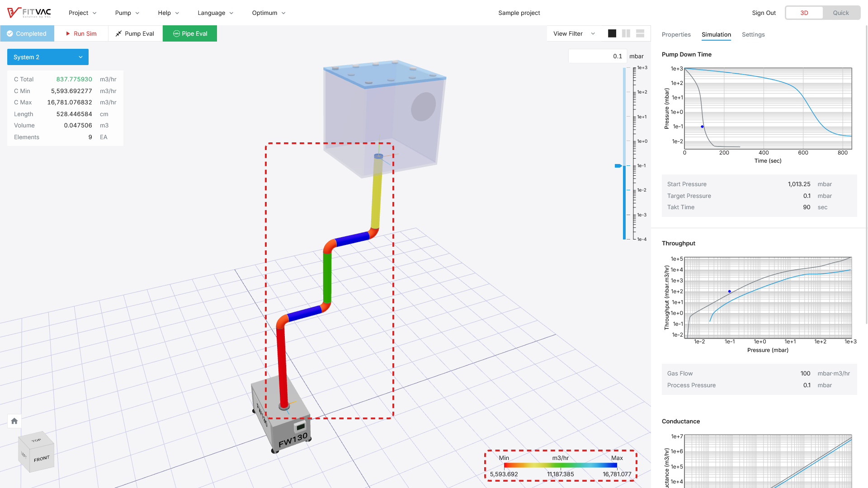Click the Completed status button
The width and height of the screenshot is (868, 488).
tap(27, 33)
